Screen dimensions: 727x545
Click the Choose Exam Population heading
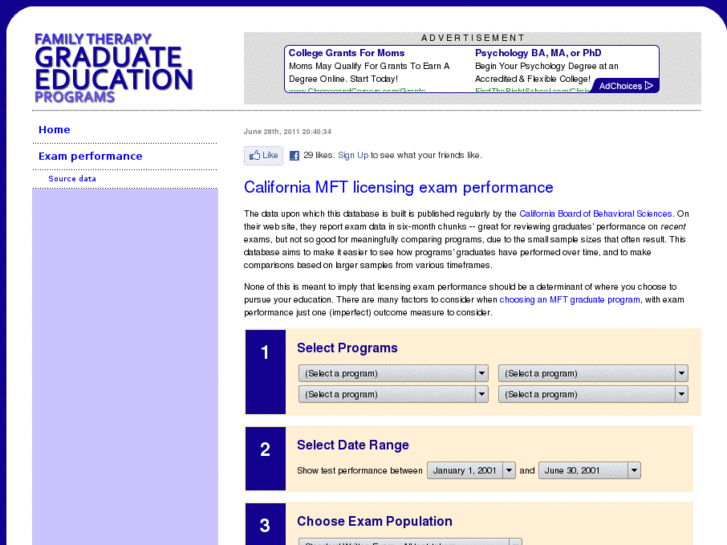pos(375,521)
